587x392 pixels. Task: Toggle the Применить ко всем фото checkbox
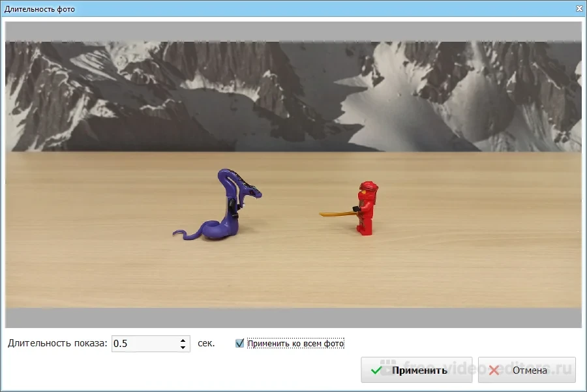point(239,343)
